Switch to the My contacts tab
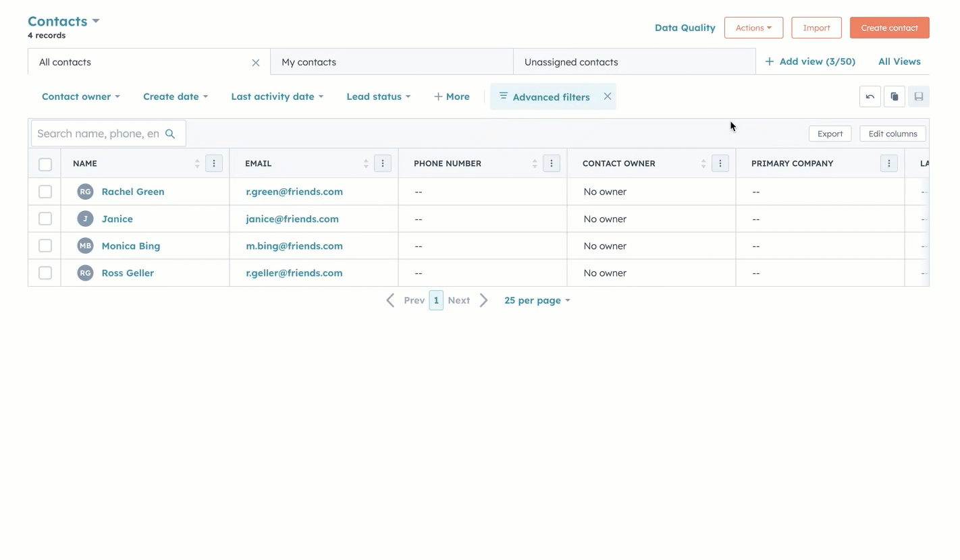960x560 pixels. click(392, 62)
